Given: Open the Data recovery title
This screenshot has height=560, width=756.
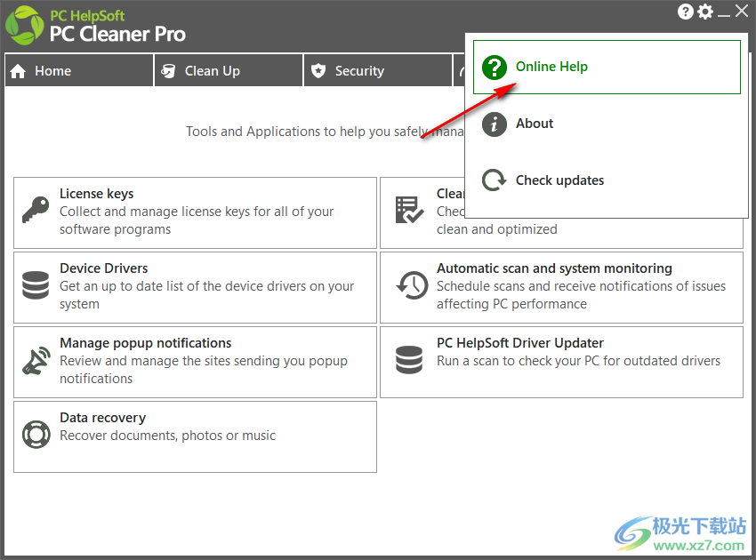Looking at the screenshot, I should 102,418.
